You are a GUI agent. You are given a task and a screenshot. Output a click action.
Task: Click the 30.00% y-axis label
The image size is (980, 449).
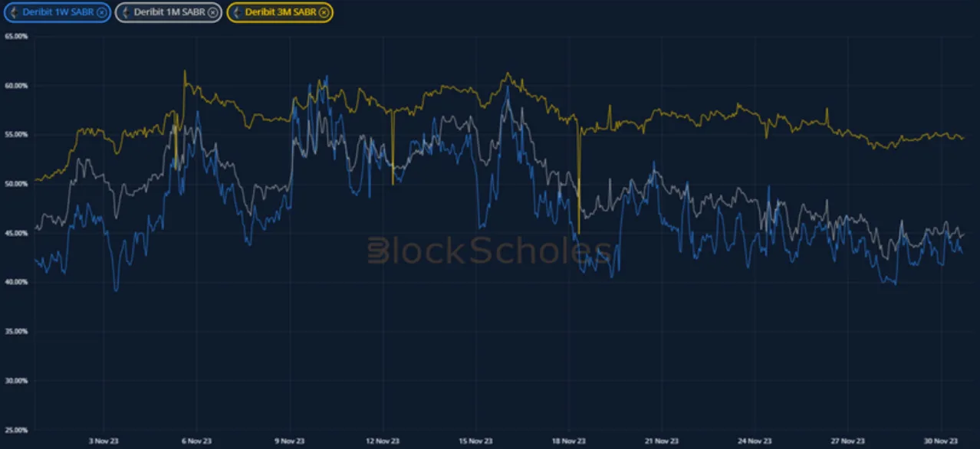[16, 380]
